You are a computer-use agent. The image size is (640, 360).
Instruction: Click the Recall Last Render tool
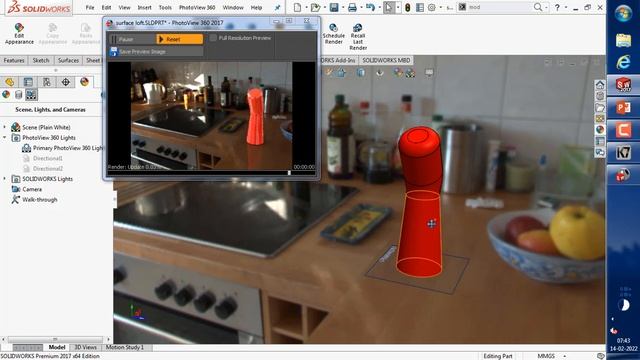tap(358, 36)
